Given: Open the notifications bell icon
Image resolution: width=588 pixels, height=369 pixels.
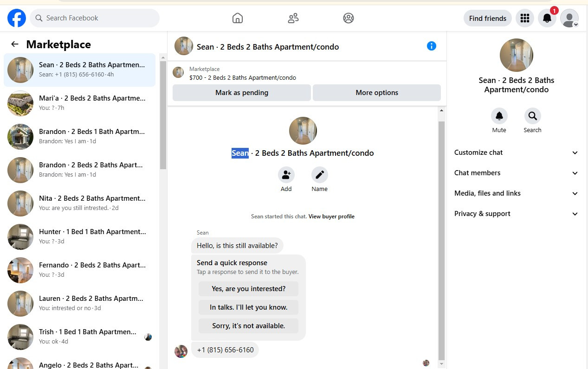Looking at the screenshot, I should [547, 18].
